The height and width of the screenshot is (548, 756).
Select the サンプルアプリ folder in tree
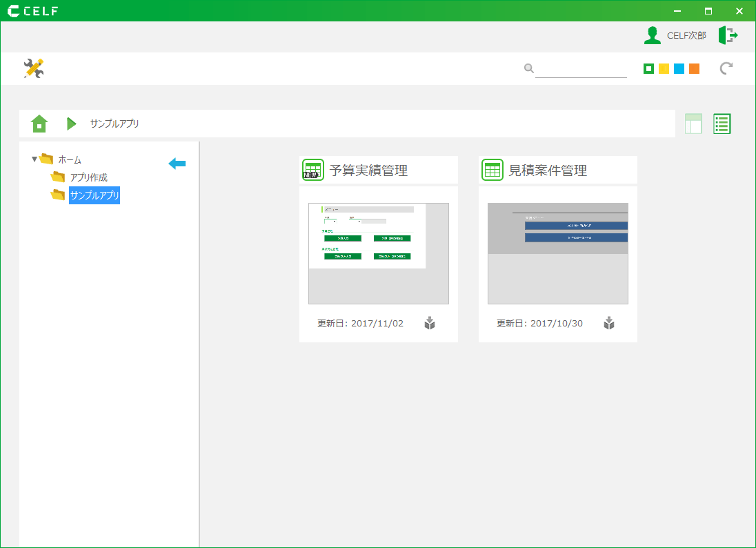[x=94, y=196]
